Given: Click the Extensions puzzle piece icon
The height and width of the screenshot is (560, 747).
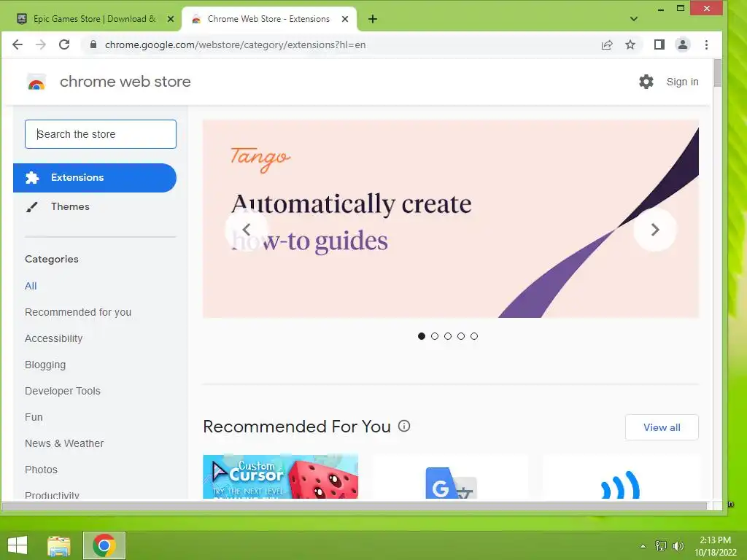Looking at the screenshot, I should (32, 178).
